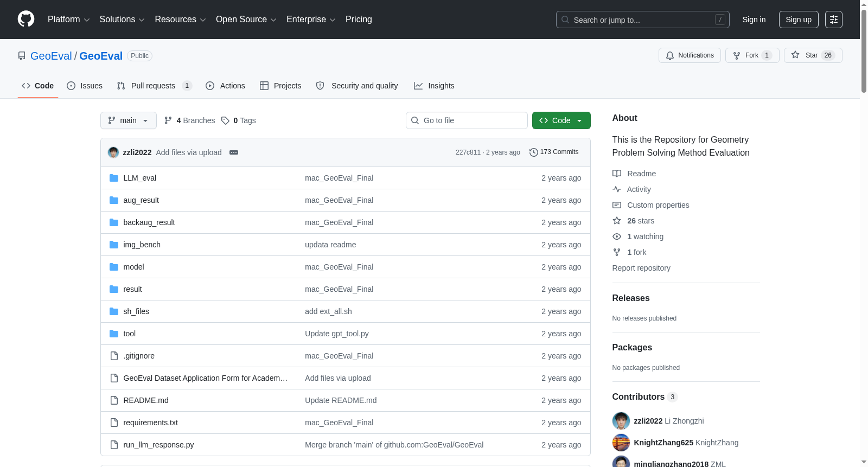Screen dimensions: 868x467
Task: Click the repository icon beside GeoEval
Action: click(22, 56)
